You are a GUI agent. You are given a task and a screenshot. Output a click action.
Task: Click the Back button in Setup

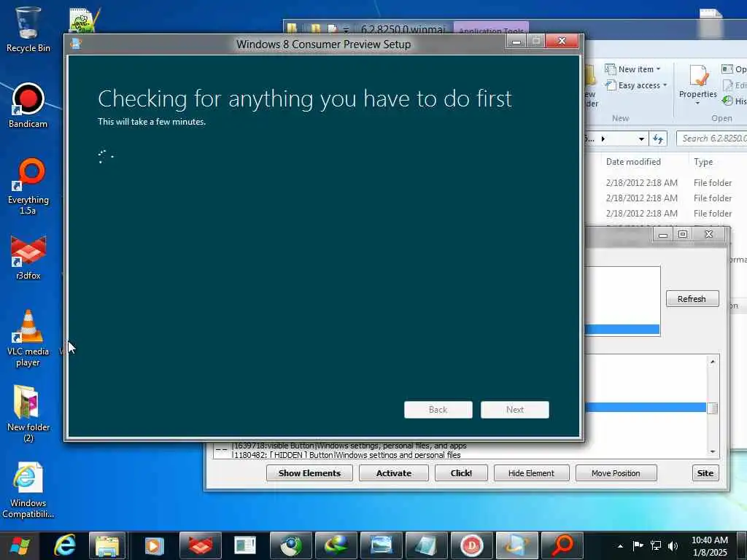(438, 410)
